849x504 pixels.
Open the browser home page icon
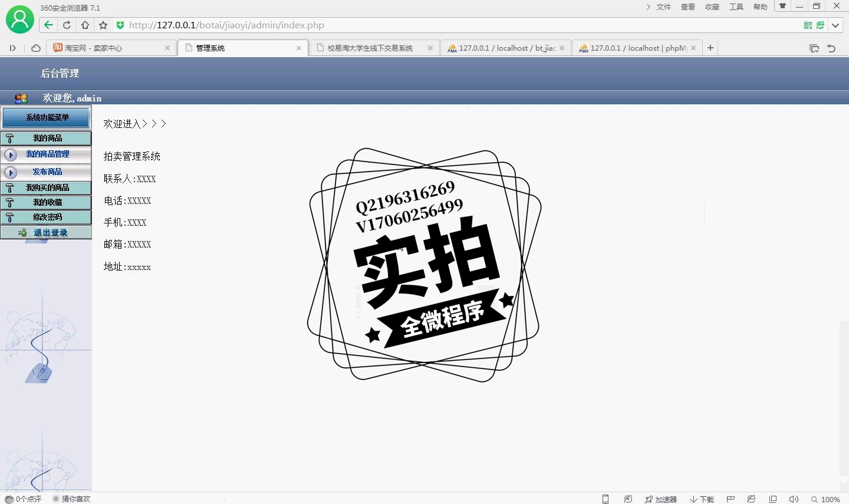85,25
